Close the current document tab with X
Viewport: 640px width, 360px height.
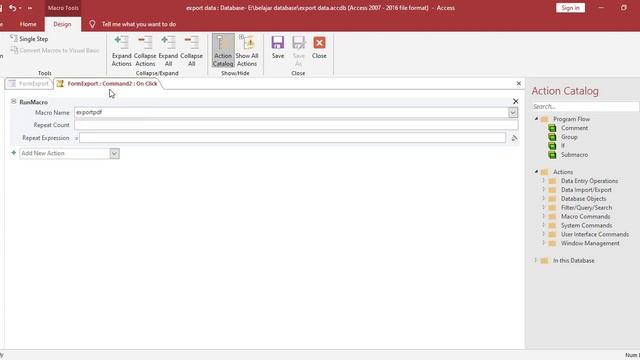click(519, 83)
